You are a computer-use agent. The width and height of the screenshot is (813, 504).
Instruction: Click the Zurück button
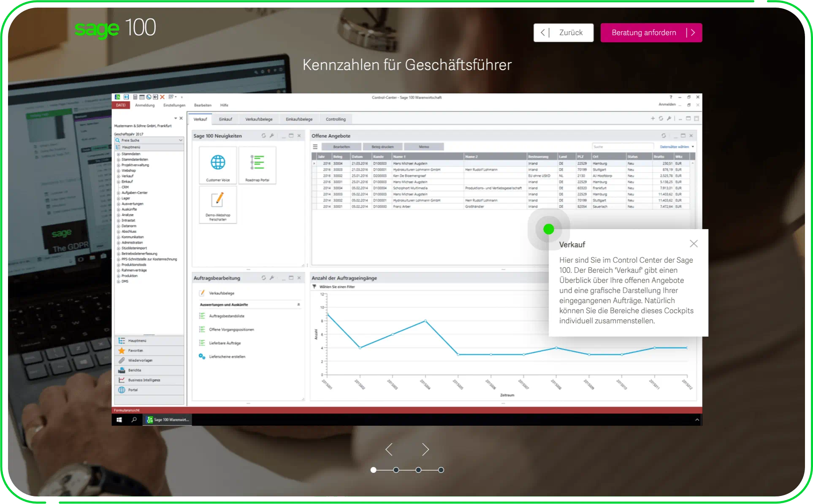[563, 33]
